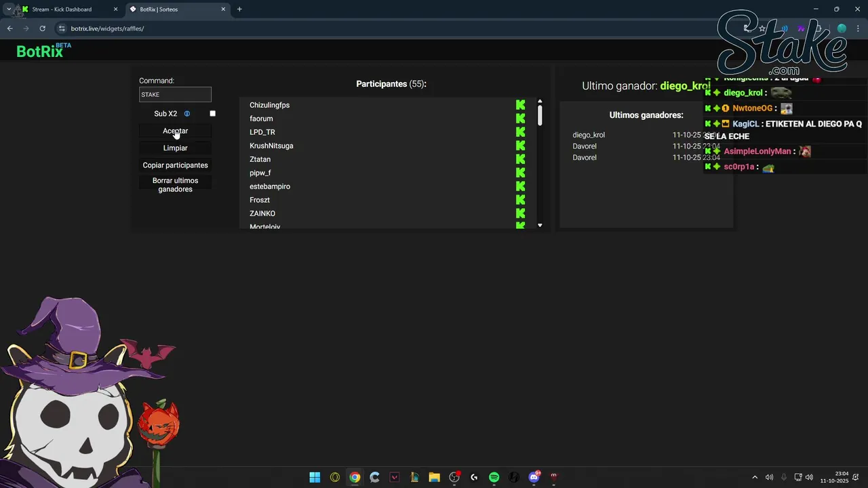Open Discord from the taskbar

point(534,477)
